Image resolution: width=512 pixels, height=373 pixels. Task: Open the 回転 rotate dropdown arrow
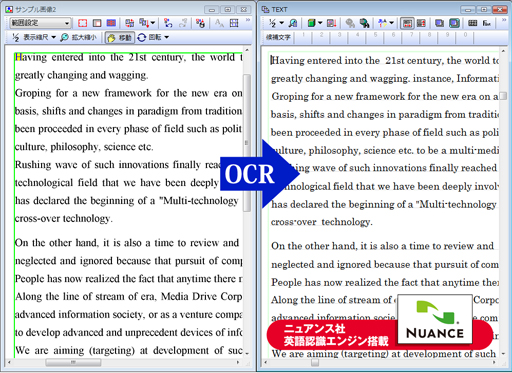point(167,37)
